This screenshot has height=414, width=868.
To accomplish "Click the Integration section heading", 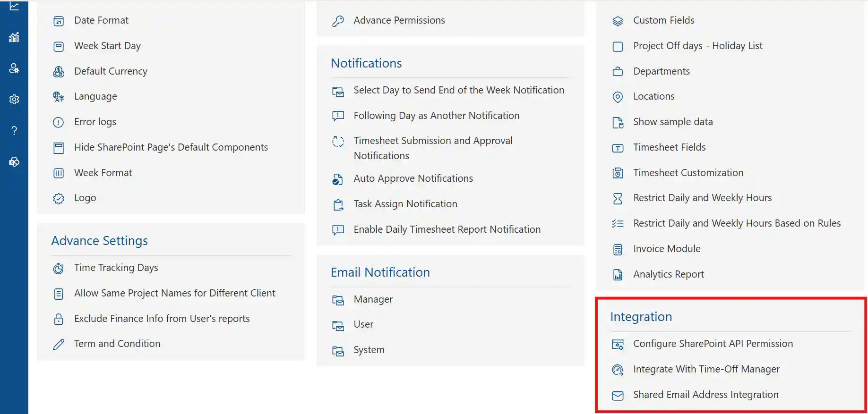I will pos(641,317).
